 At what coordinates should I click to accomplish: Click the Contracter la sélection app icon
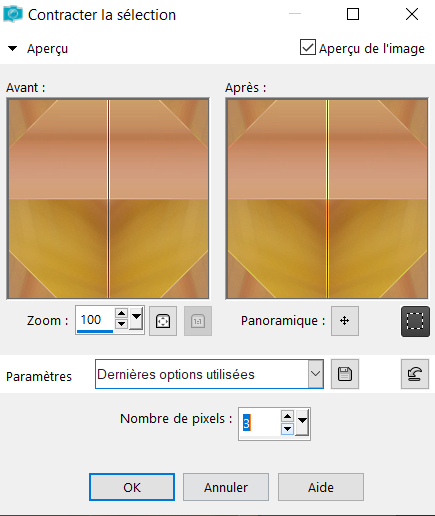(x=13, y=14)
